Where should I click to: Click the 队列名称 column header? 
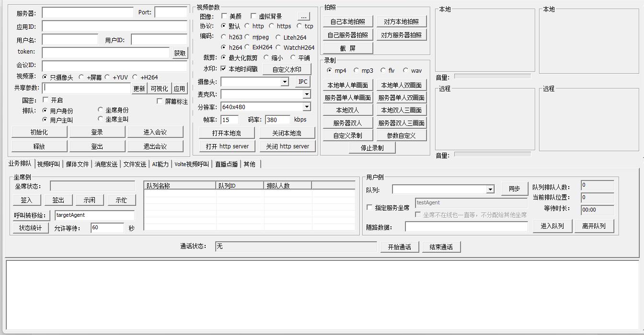pos(180,186)
